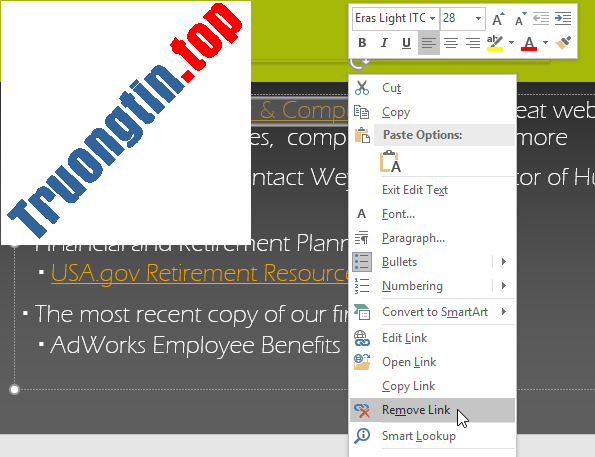Paste as Keep Text Only

(390, 162)
